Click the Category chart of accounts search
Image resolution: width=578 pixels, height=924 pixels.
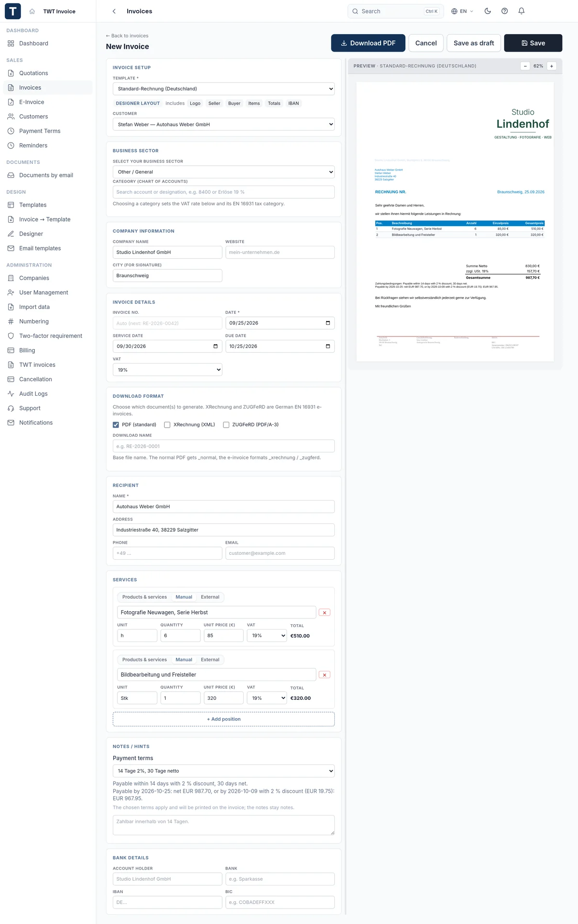pos(223,192)
